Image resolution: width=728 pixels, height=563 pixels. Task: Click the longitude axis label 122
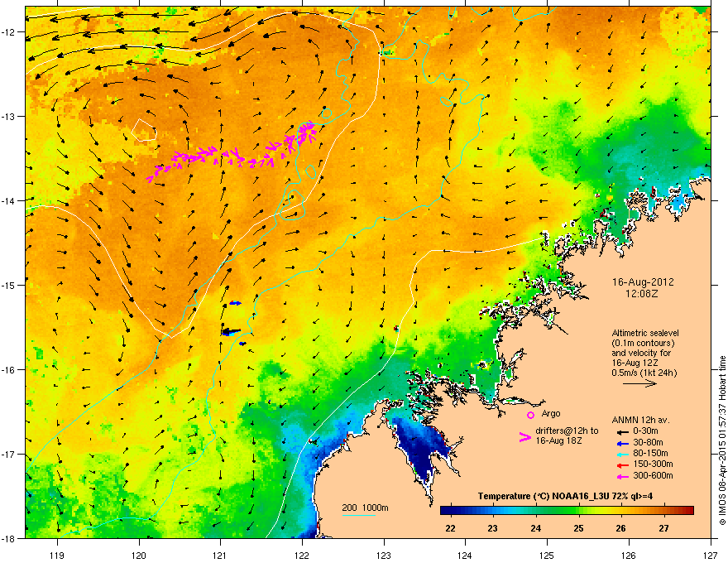[x=302, y=556]
